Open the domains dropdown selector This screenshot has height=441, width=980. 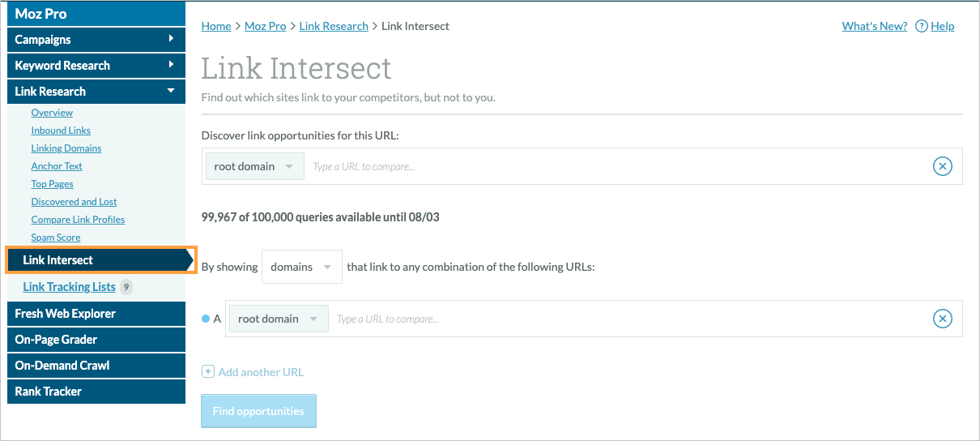click(x=301, y=267)
